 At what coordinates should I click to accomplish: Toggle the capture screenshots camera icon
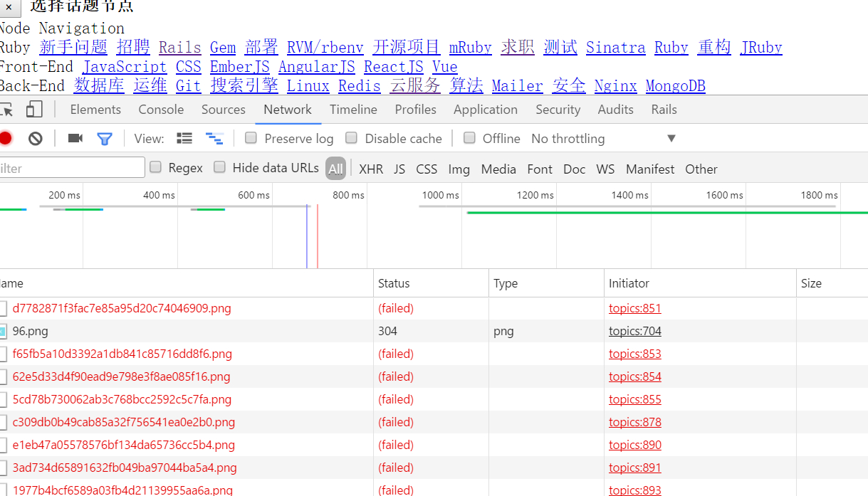(x=75, y=138)
